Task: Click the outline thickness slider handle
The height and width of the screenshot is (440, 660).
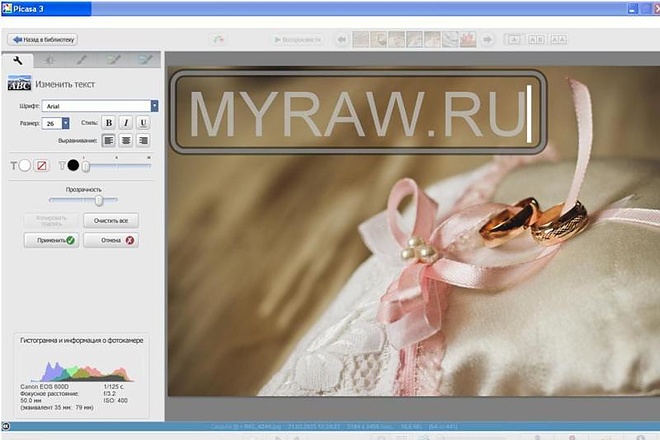Action: coord(85,167)
